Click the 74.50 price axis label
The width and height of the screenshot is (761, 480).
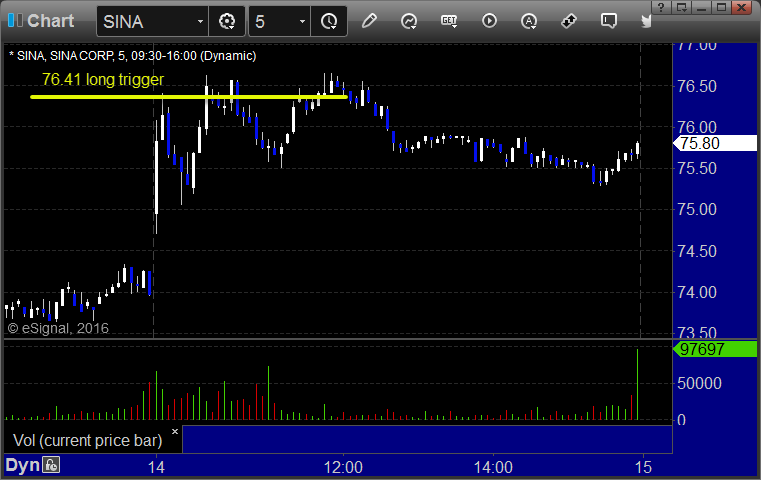pos(697,251)
